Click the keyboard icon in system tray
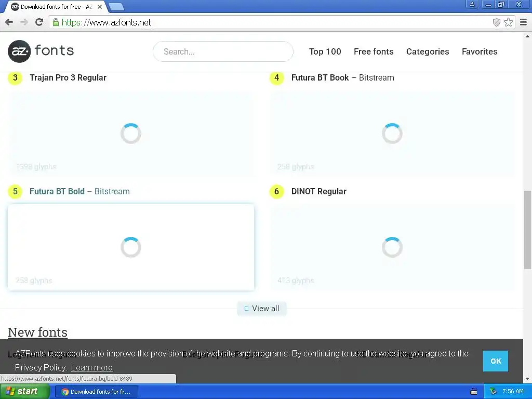532x399 pixels. click(x=474, y=392)
